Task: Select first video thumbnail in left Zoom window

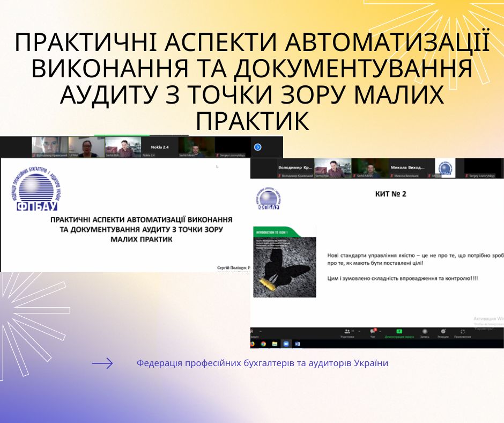Action: click(50, 147)
